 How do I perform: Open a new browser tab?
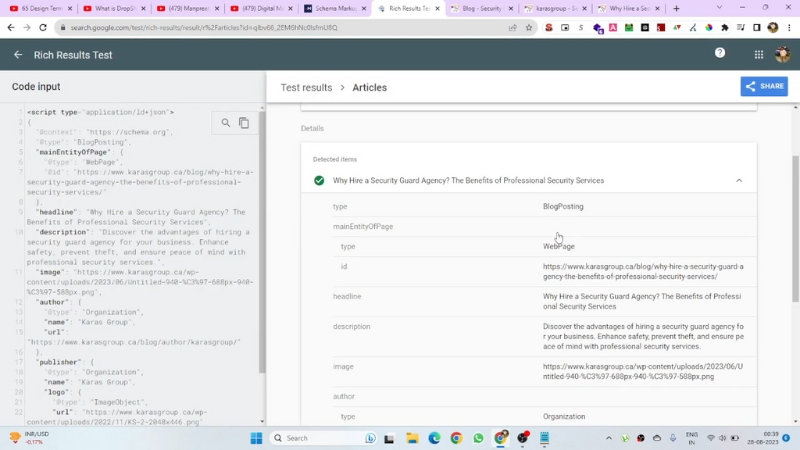click(x=676, y=9)
